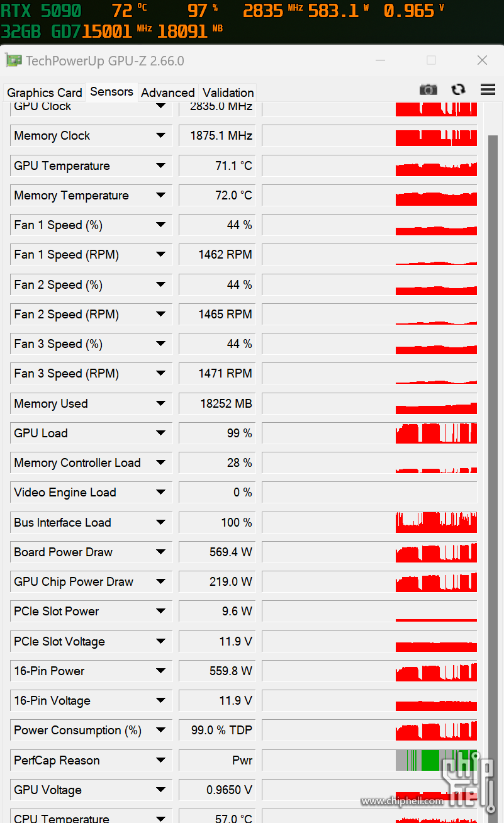The height and width of the screenshot is (823, 504).
Task: Open the Advanced tab
Action: coord(167,92)
